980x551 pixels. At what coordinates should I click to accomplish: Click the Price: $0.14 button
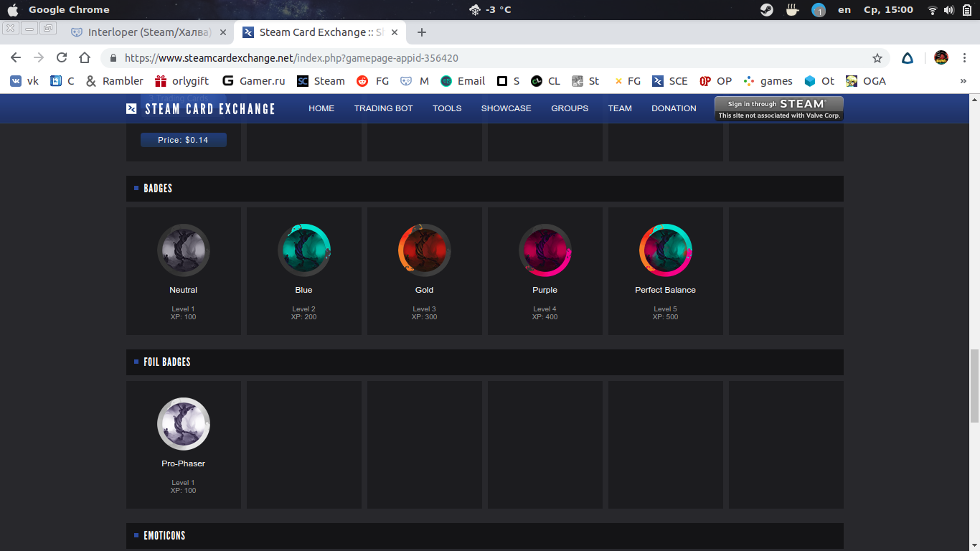click(184, 140)
